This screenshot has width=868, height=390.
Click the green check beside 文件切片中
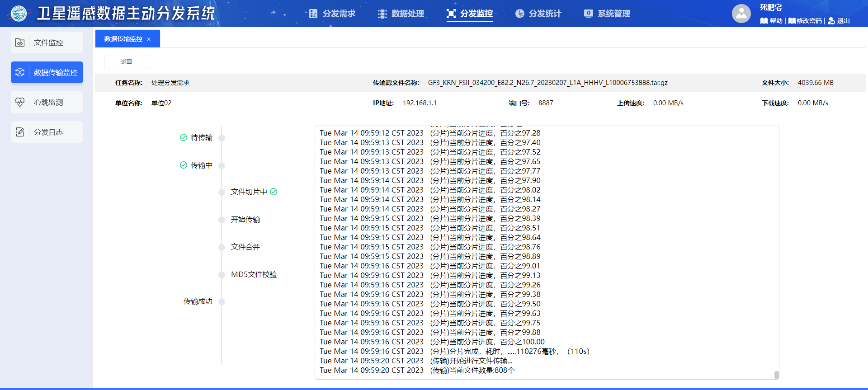pos(274,192)
